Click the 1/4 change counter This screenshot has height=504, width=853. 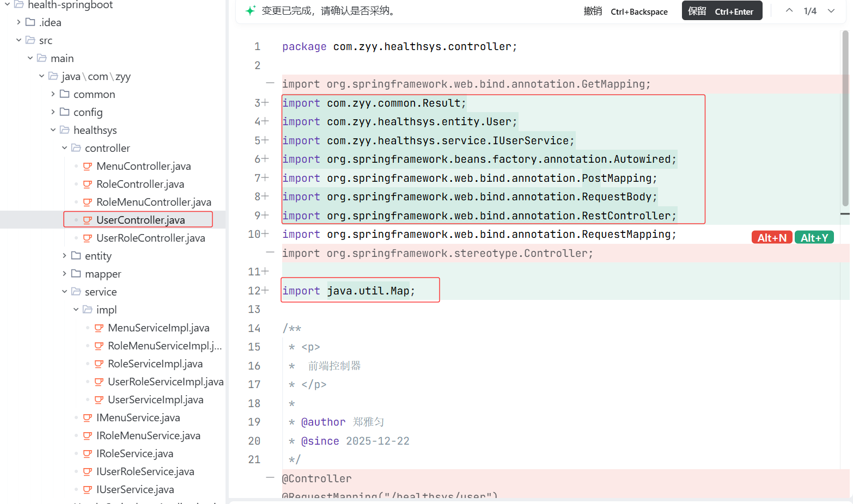point(810,11)
